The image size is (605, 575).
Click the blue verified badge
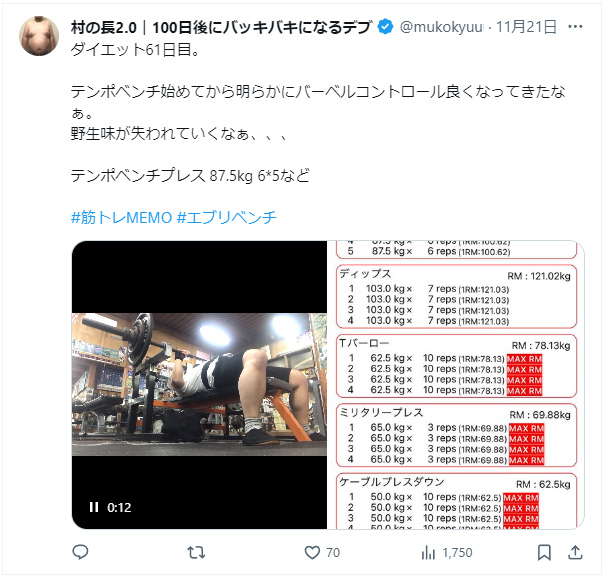click(385, 27)
